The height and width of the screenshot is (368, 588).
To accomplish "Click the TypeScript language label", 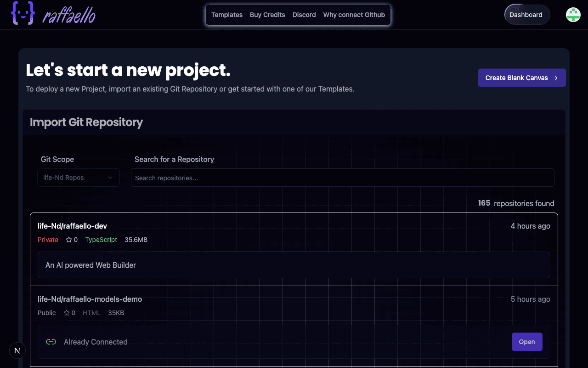I will coord(101,240).
